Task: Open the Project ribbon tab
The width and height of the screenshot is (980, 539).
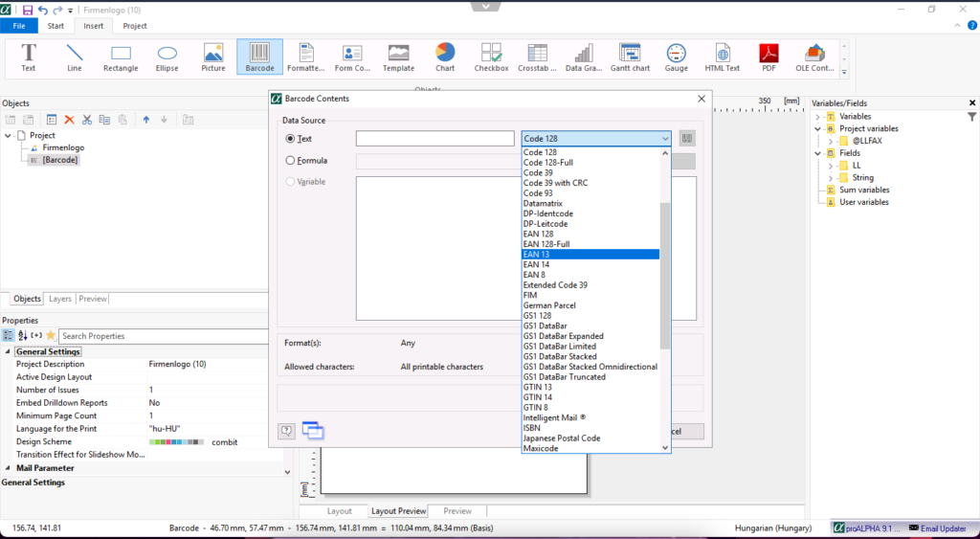Action: [x=135, y=26]
